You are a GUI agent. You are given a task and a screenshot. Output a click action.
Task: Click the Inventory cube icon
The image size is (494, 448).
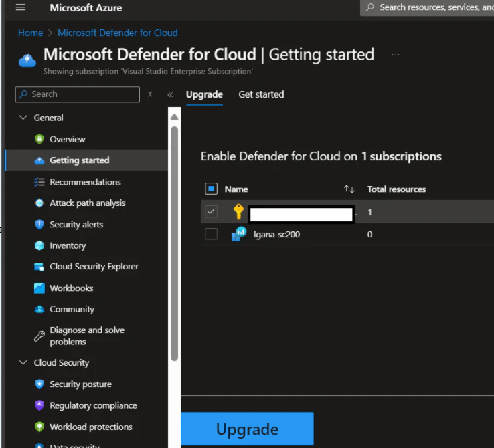(x=39, y=245)
